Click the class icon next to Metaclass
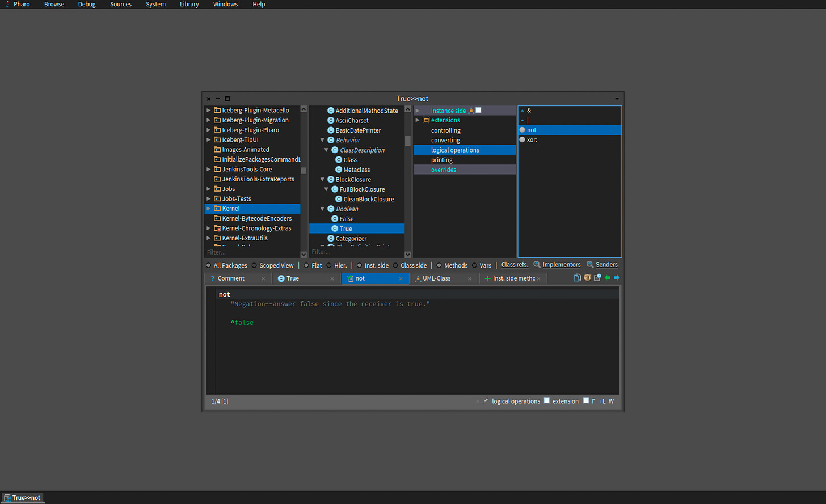Image resolution: width=826 pixels, height=504 pixels. click(339, 170)
